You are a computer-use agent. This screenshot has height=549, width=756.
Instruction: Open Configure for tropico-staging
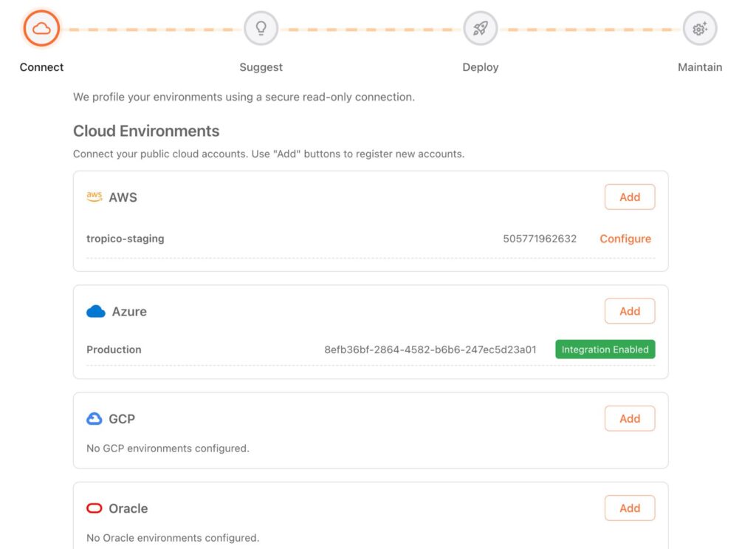click(625, 239)
